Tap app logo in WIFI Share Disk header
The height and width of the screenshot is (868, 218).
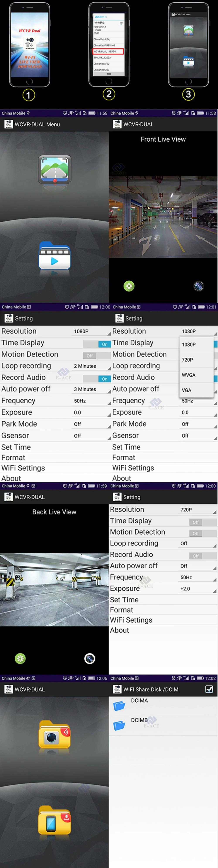[x=117, y=689]
